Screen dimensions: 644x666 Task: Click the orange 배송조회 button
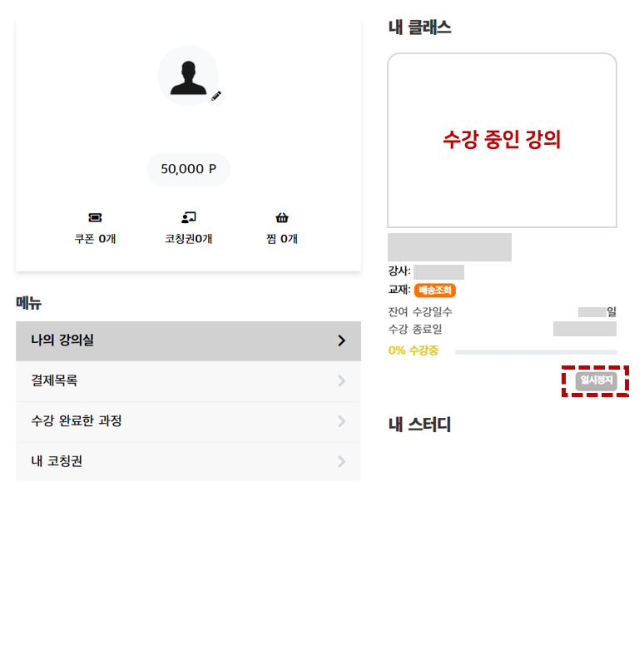point(435,290)
